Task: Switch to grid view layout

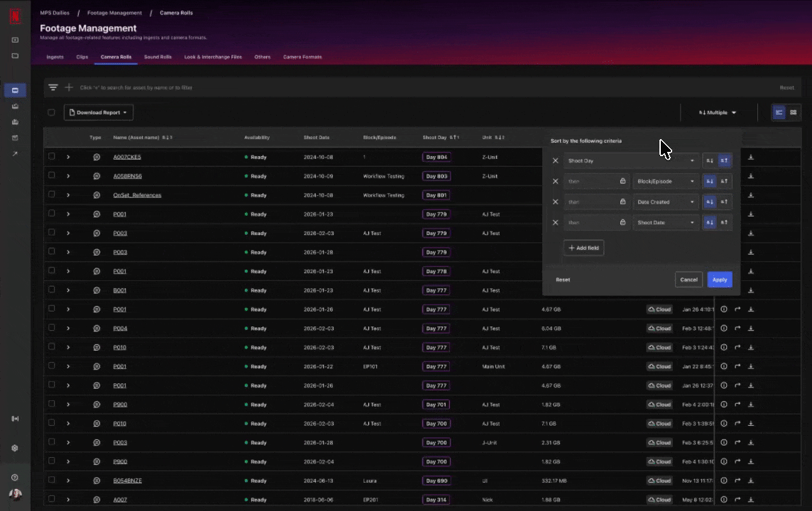Action: (x=793, y=112)
